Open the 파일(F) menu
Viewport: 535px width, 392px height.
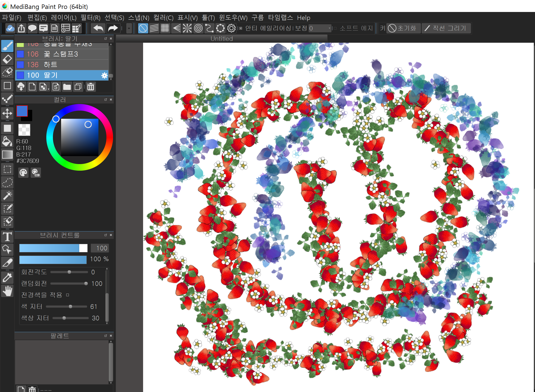tap(12, 18)
